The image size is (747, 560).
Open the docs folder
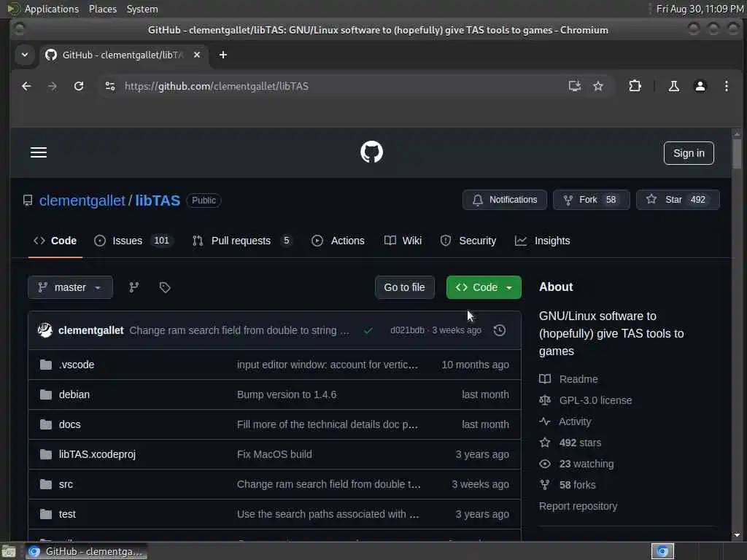pyautogui.click(x=69, y=424)
